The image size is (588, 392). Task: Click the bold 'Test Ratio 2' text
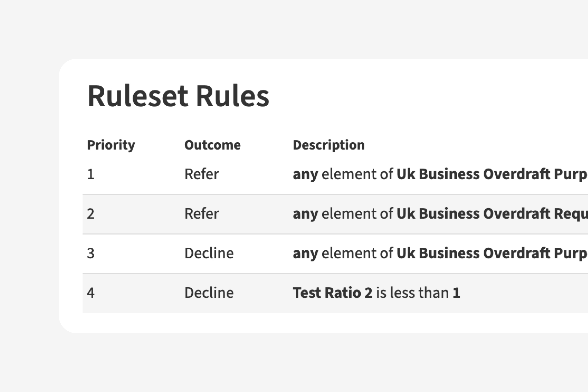pyautogui.click(x=332, y=293)
